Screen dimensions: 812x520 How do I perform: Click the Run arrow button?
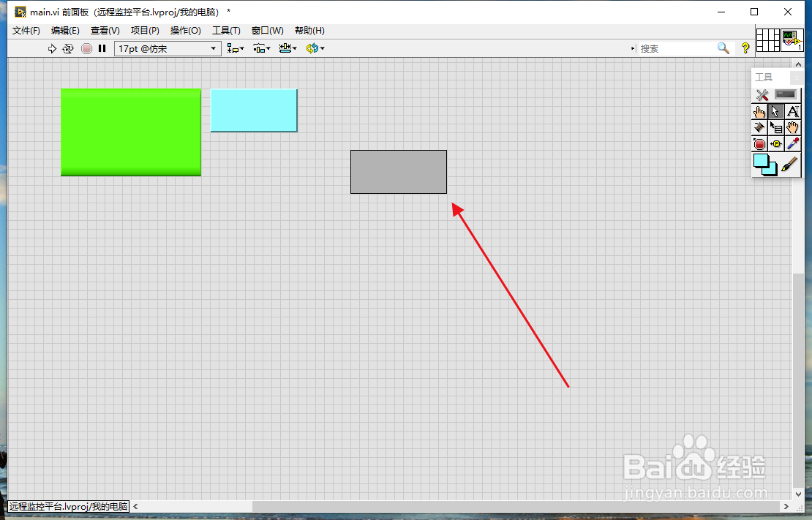point(52,49)
